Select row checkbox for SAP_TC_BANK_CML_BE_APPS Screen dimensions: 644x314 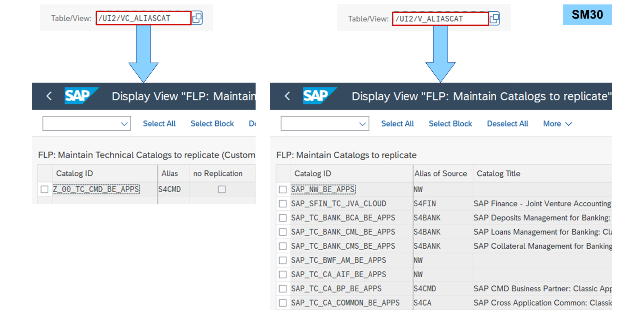click(x=283, y=232)
